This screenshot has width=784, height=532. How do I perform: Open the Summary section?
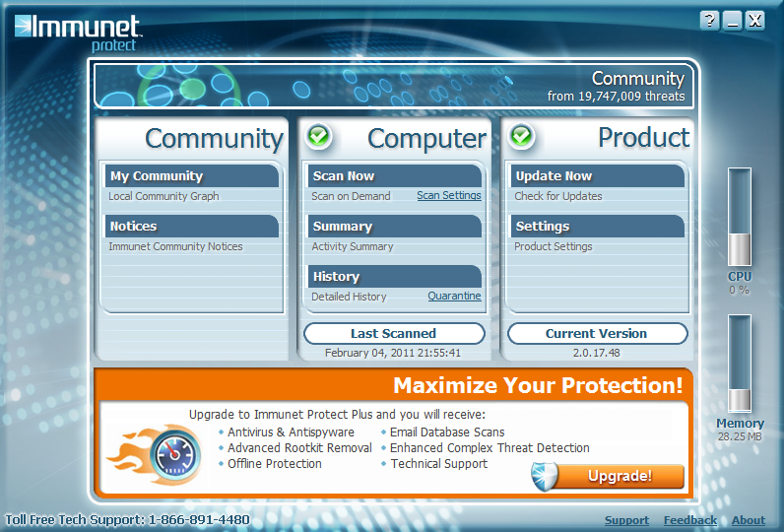(x=395, y=226)
